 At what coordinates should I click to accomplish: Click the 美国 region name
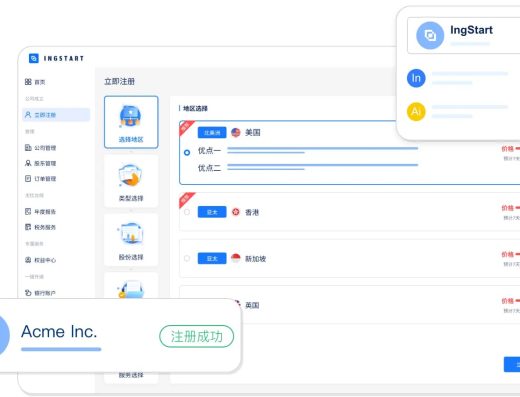(253, 133)
